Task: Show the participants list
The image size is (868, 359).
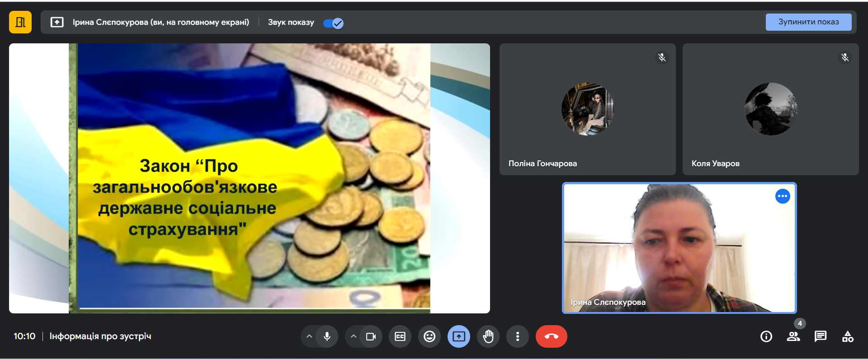Action: point(793,336)
